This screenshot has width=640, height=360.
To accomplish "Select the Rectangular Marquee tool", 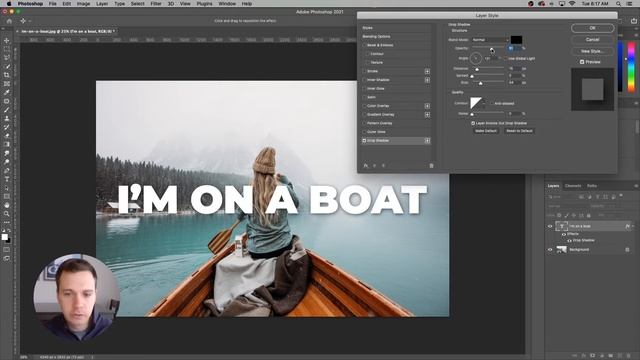I will click(7, 49).
